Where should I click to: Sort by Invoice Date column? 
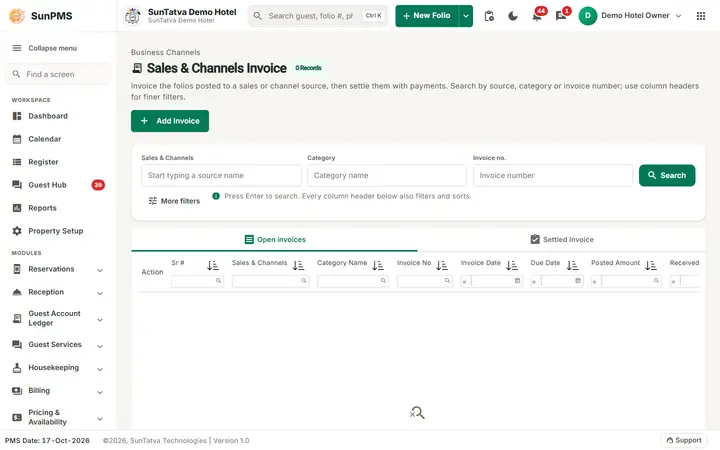click(512, 265)
